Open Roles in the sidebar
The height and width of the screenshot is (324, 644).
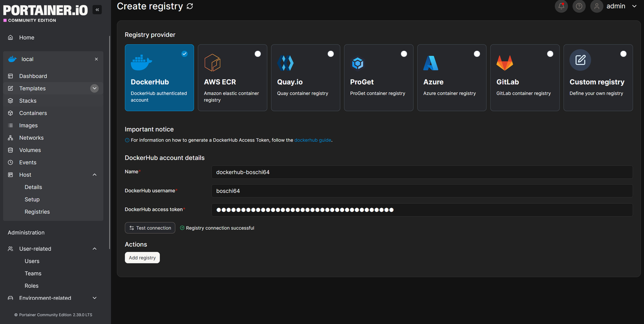32,286
